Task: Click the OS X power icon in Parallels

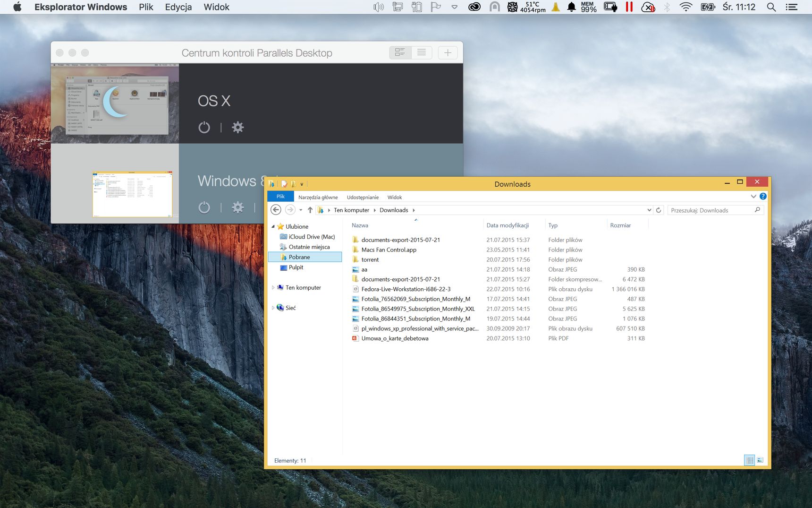Action: pyautogui.click(x=204, y=127)
